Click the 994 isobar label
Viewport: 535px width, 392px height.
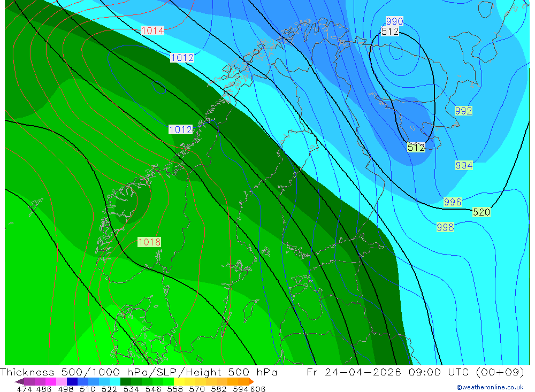tap(464, 165)
